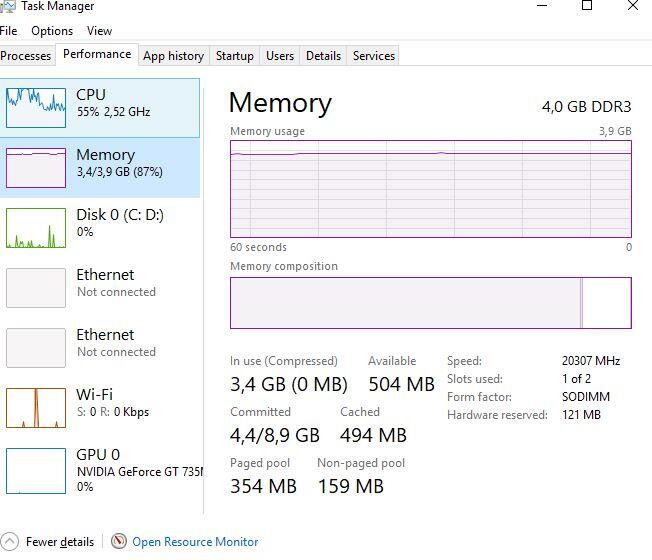Open the File menu
Image resolution: width=652 pixels, height=560 pixels.
[x=9, y=31]
